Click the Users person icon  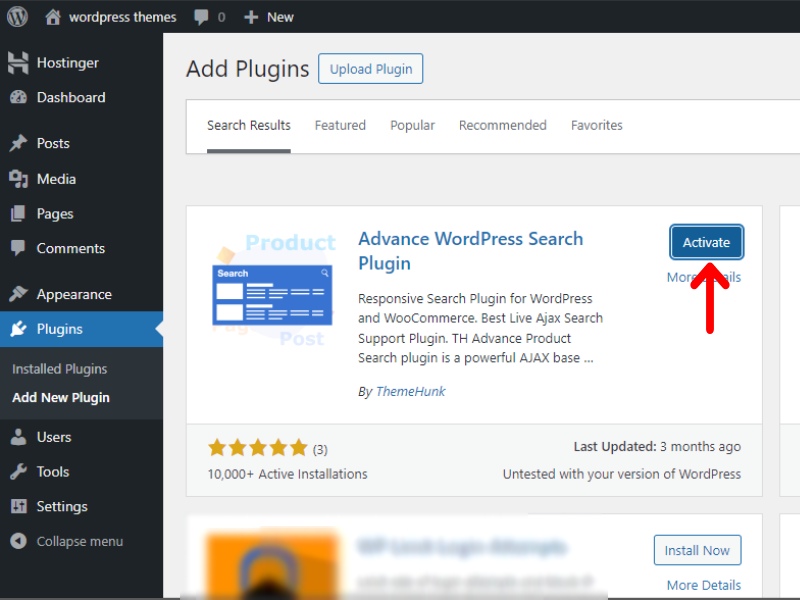tap(18, 437)
